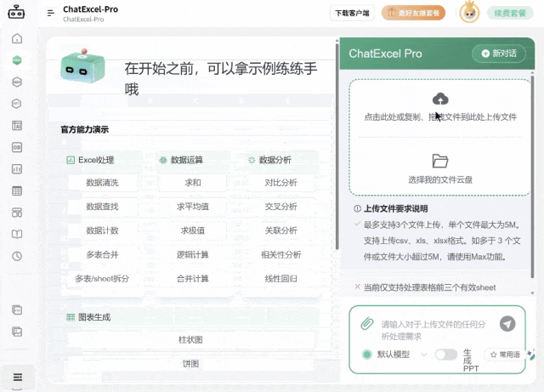
Task: Click the teal robot mascot image
Action: click(83, 66)
